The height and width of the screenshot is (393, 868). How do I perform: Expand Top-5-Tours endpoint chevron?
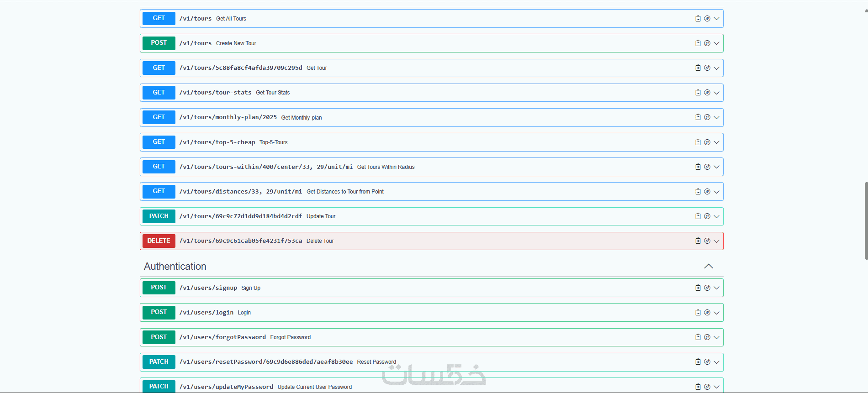716,142
